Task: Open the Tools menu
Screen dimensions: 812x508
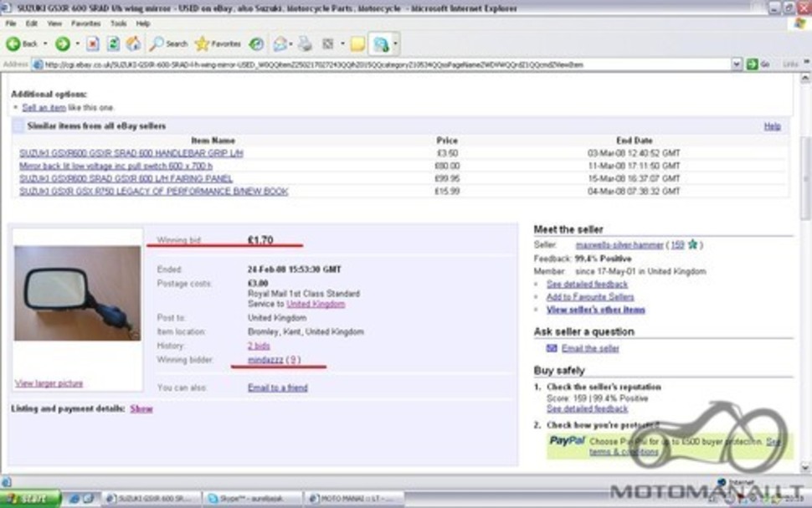Action: pos(119,23)
